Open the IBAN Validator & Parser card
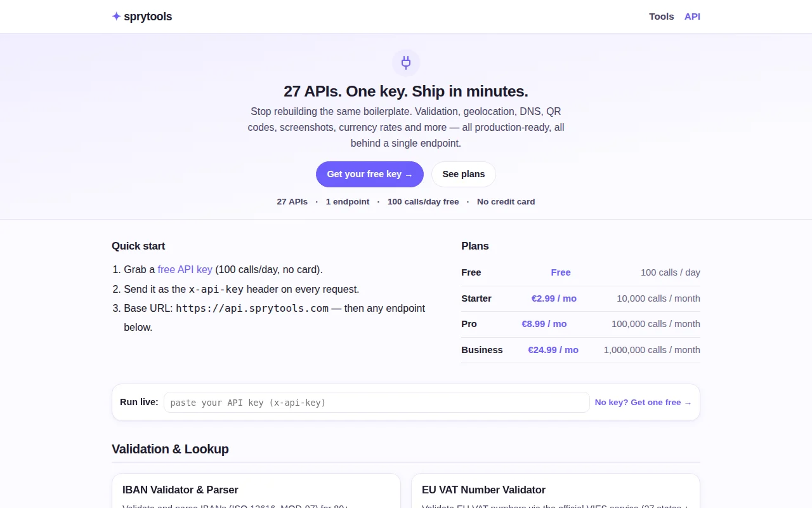812x508 pixels. coord(256,491)
